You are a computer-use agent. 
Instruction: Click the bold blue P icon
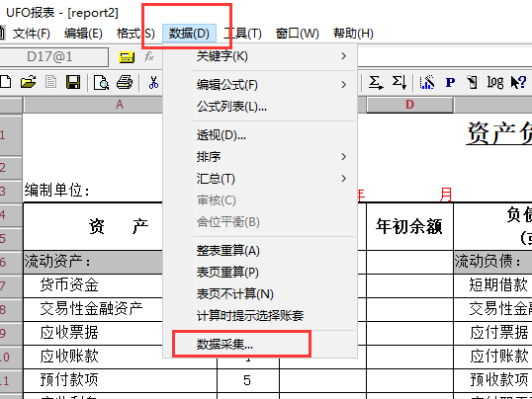pos(450,82)
